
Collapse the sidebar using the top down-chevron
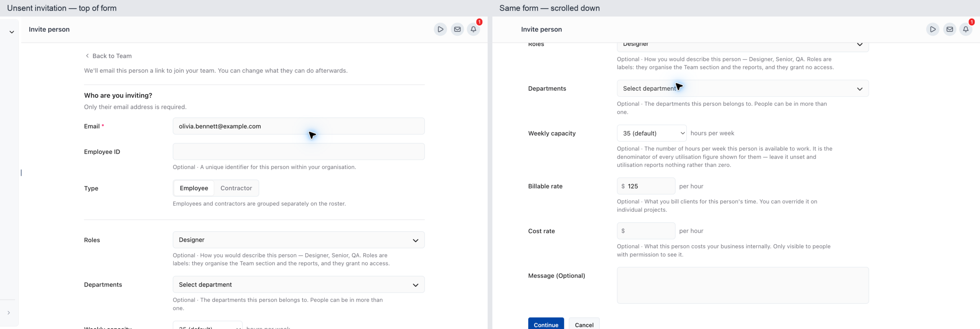12,32
